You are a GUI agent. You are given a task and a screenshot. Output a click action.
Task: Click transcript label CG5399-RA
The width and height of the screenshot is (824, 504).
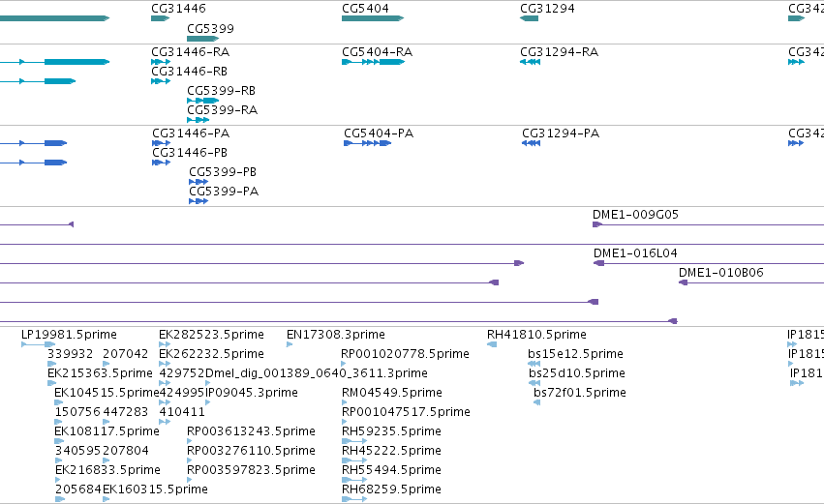[x=223, y=109]
